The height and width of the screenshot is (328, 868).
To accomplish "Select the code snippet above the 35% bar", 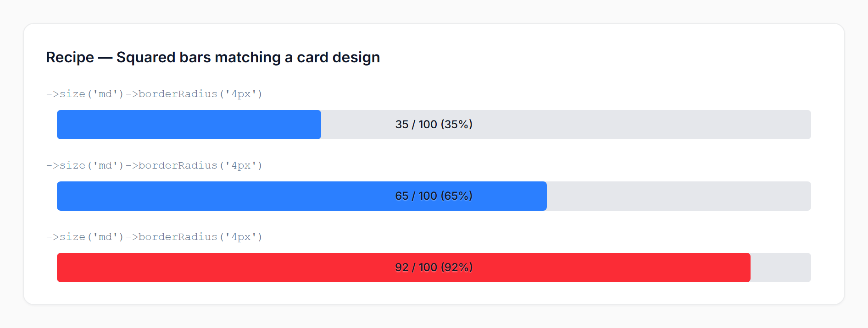I will (x=154, y=94).
